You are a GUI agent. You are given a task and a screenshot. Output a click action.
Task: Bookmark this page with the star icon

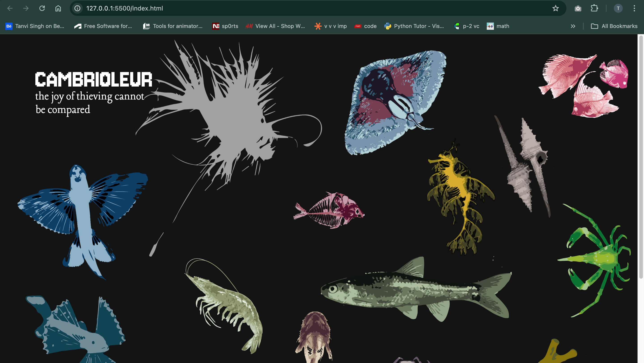555,8
